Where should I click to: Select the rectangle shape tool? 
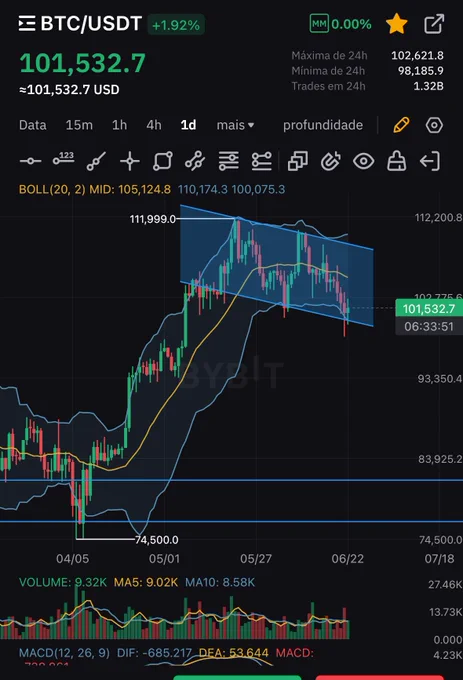pos(163,161)
